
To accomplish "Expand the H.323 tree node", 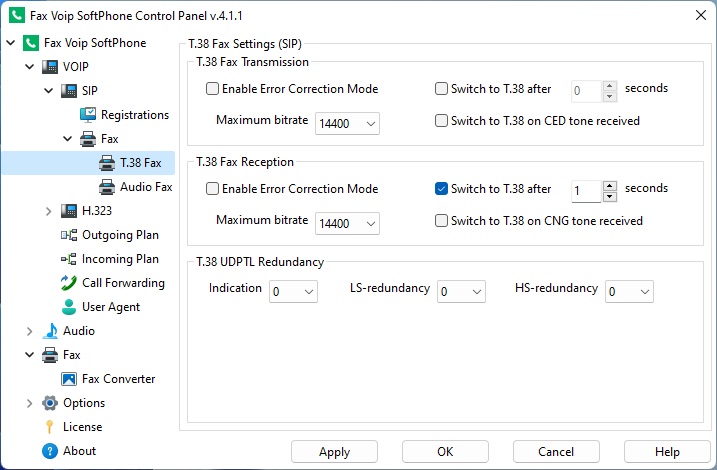I will click(48, 211).
